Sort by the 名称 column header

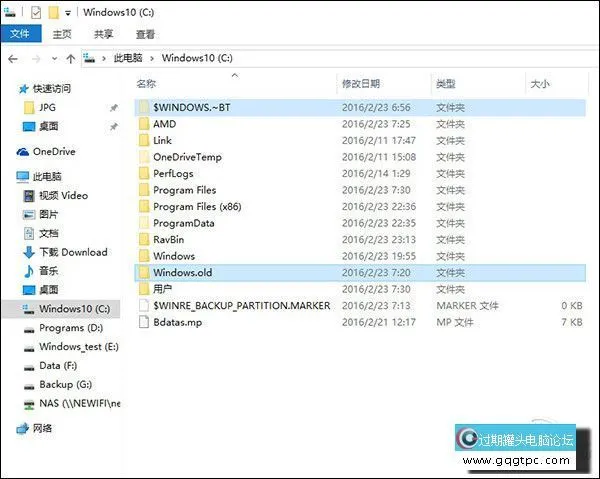pyautogui.click(x=146, y=83)
